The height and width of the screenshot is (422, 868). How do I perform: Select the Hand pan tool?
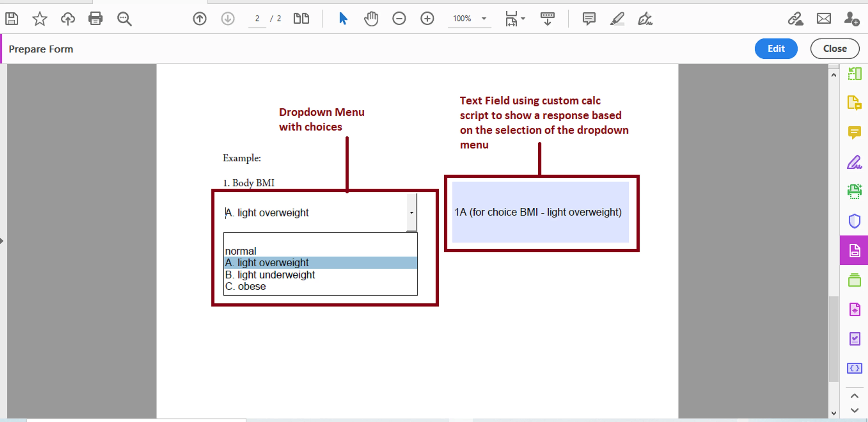pos(371,18)
